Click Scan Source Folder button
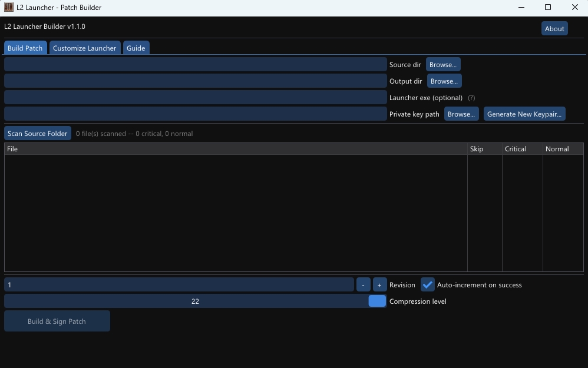Viewport: 588px width, 368px height. 38,134
